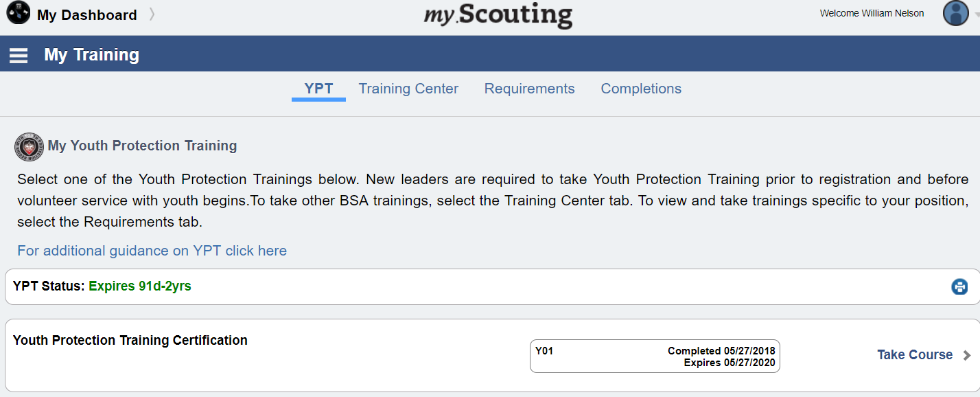Switch to the Training Center tab
Screen dimensions: 980x397
coord(408,89)
